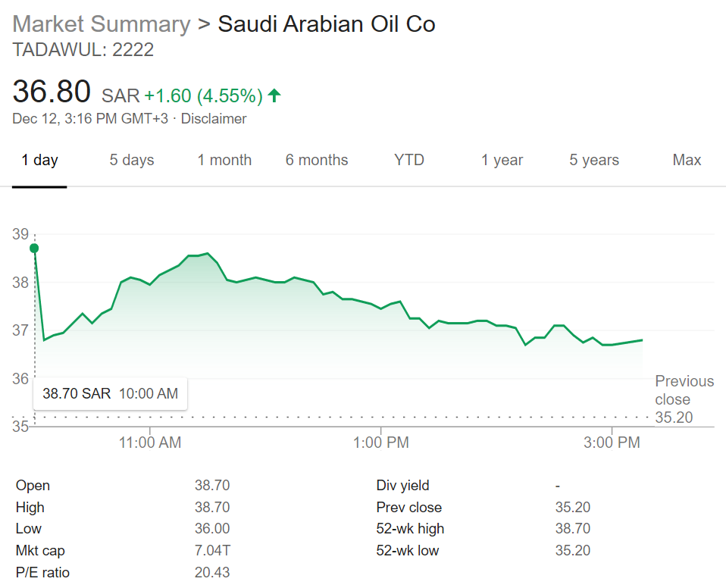Click the 11:00 AM axis label
Viewport: 726px width, 588px height.
(150, 443)
